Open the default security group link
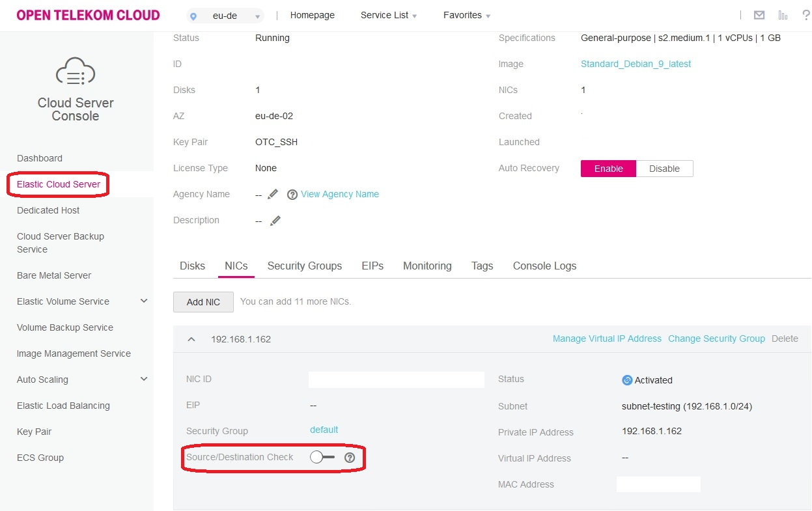Screen dimensions: 812x511 click(x=324, y=430)
